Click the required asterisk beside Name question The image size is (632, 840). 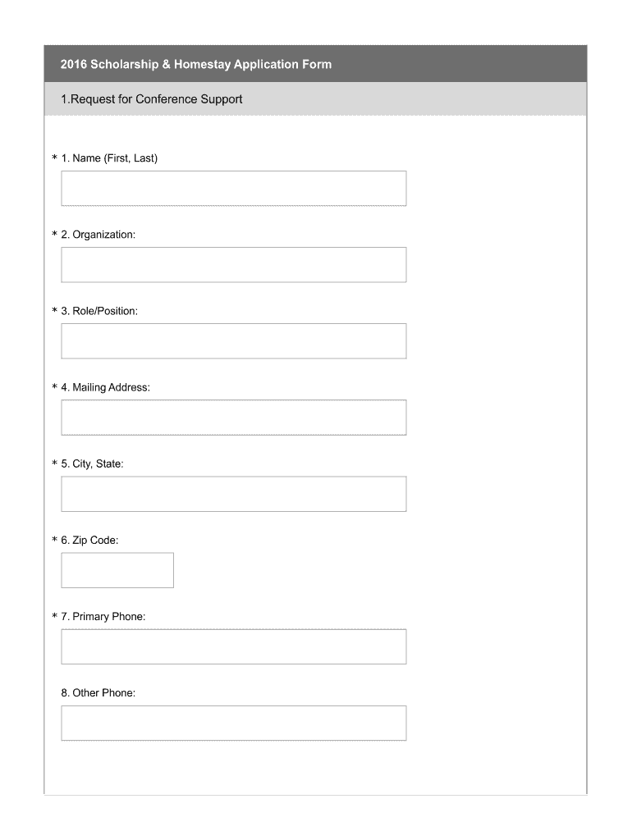pyautogui.click(x=54, y=158)
